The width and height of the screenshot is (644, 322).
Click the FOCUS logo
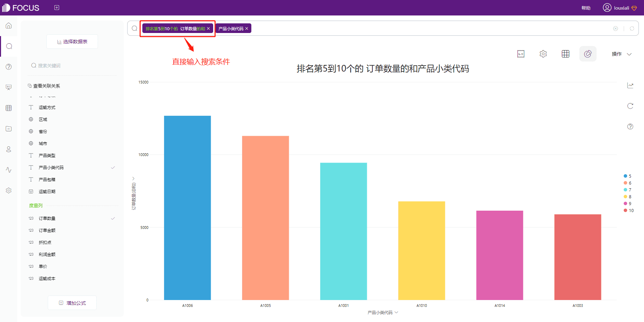click(x=21, y=8)
